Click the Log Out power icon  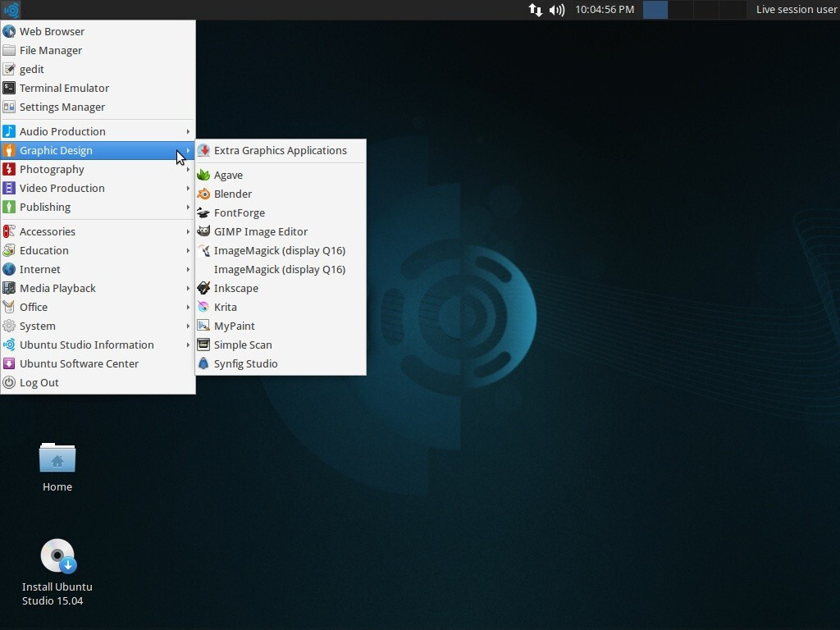click(9, 382)
